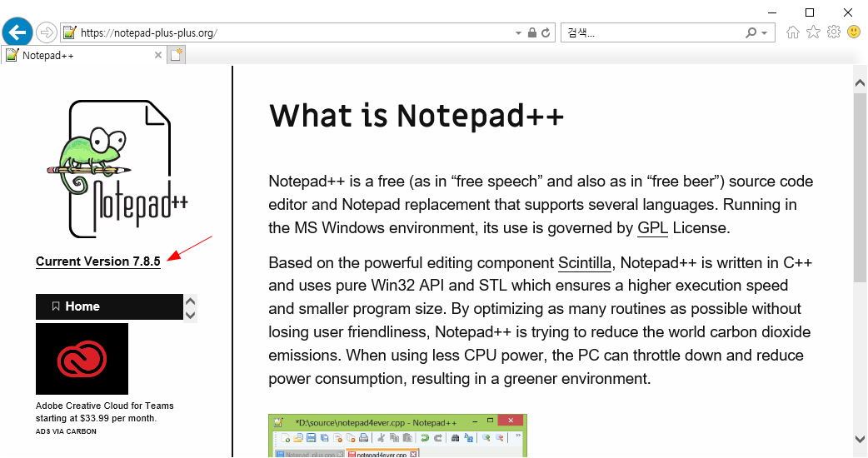Click the padlock security icon
The height and width of the screenshot is (458, 868).
[x=532, y=32]
